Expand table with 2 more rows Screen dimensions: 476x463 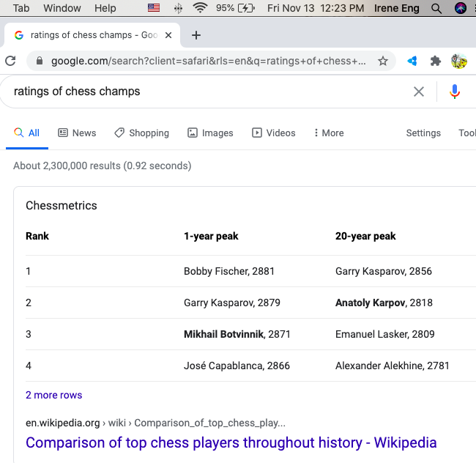tap(53, 395)
